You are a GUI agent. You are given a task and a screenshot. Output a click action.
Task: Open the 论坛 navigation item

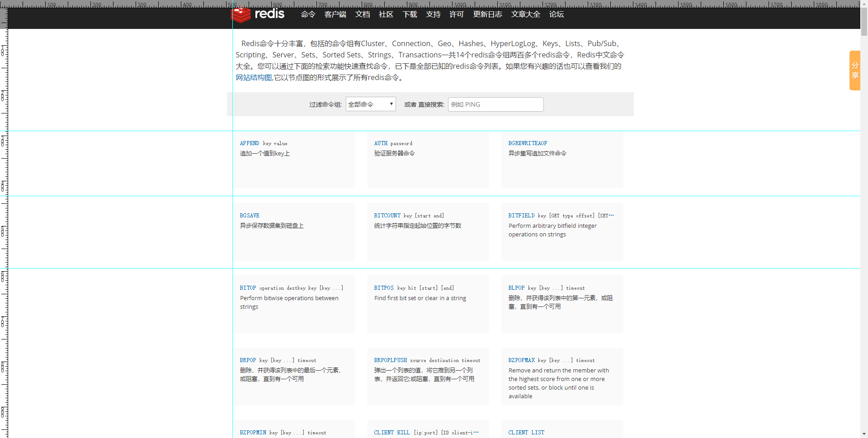[x=557, y=14]
